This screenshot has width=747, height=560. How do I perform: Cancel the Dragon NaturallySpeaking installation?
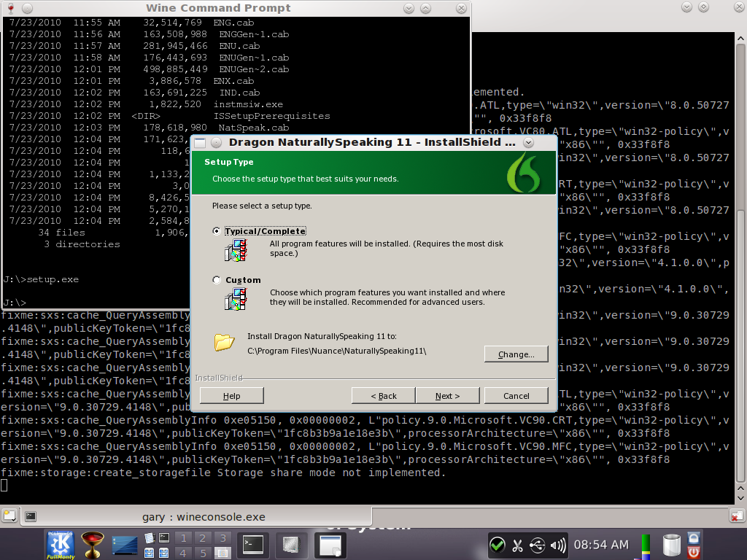[x=516, y=396]
